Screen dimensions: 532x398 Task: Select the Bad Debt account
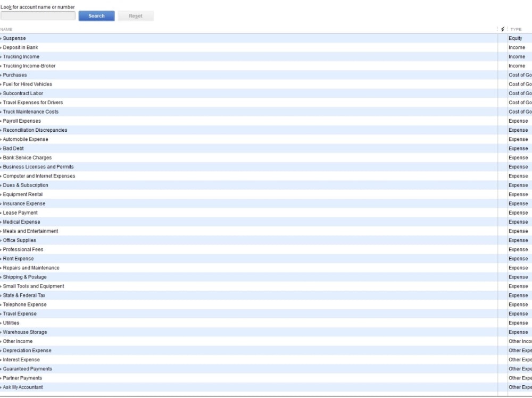[13, 148]
